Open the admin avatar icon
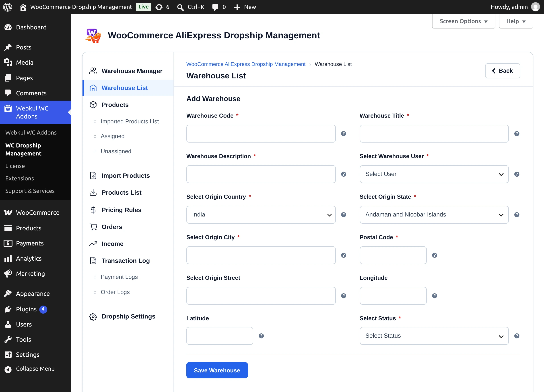 [535, 7]
